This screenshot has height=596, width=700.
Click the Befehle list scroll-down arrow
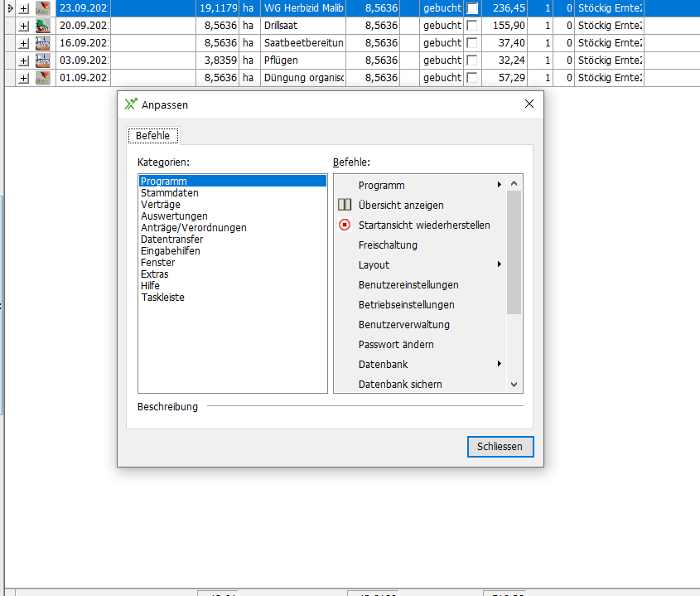tap(514, 385)
